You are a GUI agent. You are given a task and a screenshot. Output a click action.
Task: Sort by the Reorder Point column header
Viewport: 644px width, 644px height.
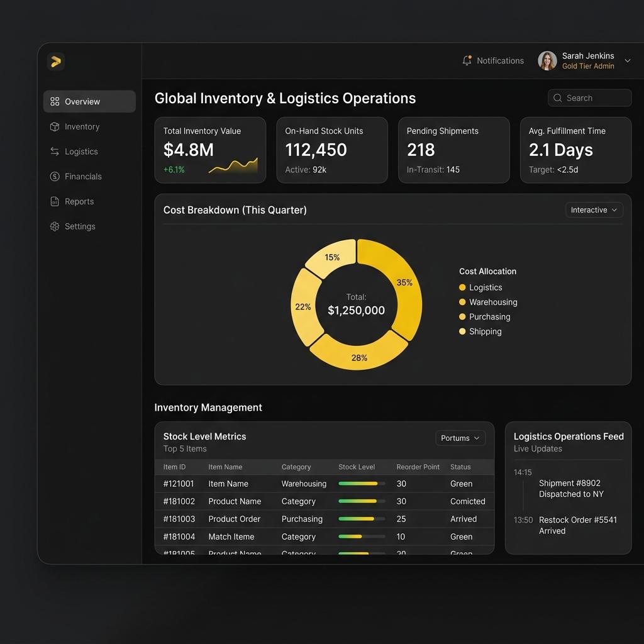click(x=418, y=467)
